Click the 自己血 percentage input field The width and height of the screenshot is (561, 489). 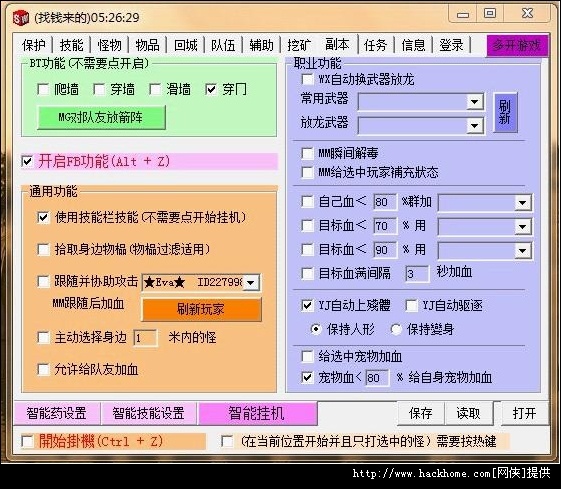[x=385, y=202]
